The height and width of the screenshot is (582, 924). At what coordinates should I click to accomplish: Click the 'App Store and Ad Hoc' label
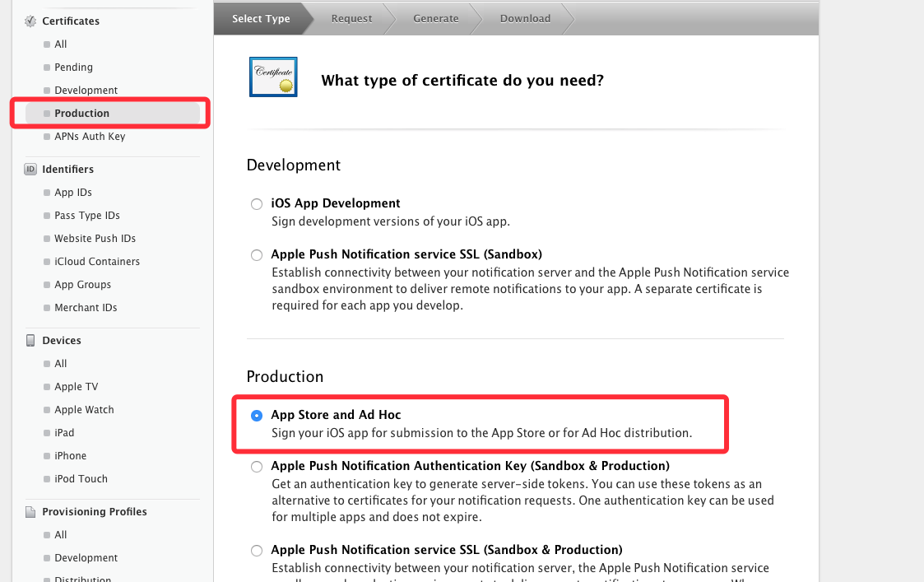(x=336, y=415)
